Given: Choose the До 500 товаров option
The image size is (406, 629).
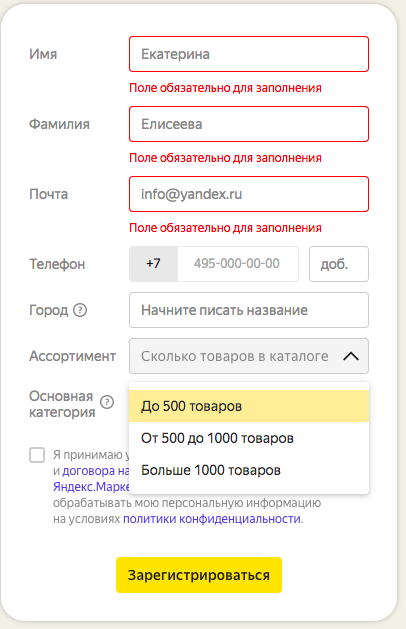Looking at the screenshot, I should coord(249,406).
